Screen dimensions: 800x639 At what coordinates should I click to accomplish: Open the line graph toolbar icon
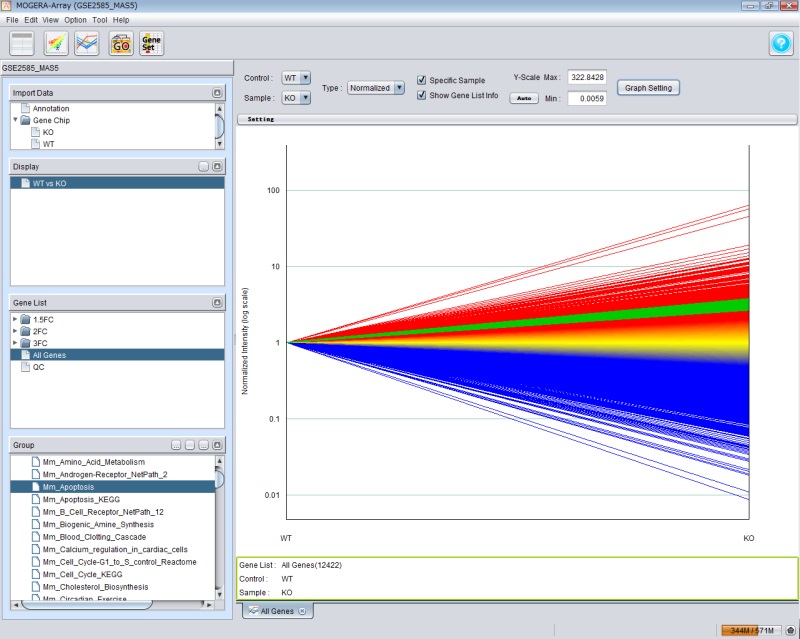[87, 43]
